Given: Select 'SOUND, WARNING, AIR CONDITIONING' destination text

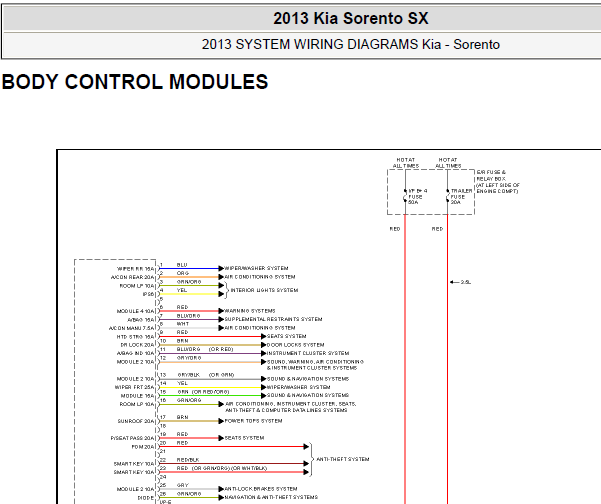Looking at the screenshot, I should point(315,362).
